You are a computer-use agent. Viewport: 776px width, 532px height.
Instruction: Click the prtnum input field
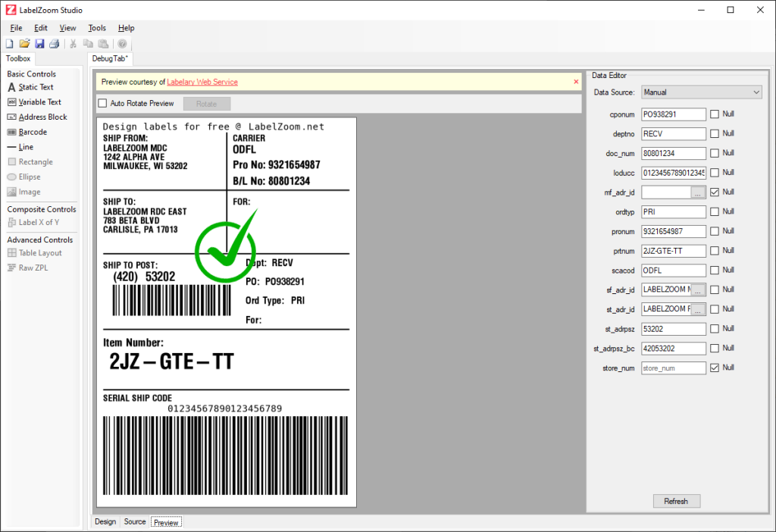pos(673,251)
